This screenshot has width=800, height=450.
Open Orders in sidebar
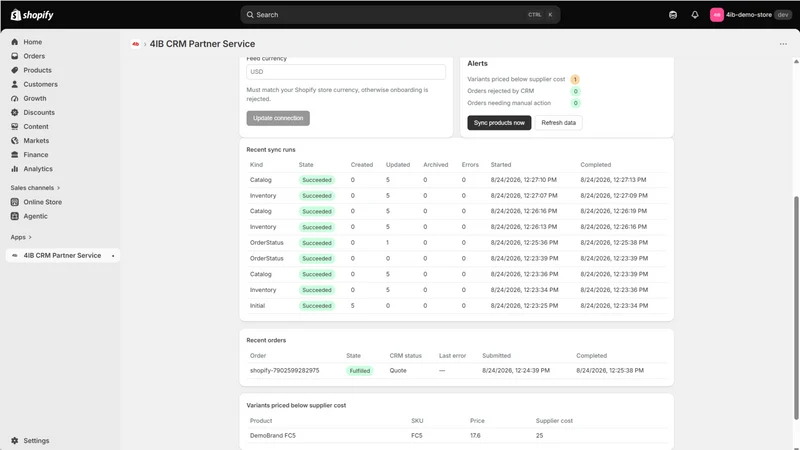pyautogui.click(x=34, y=56)
